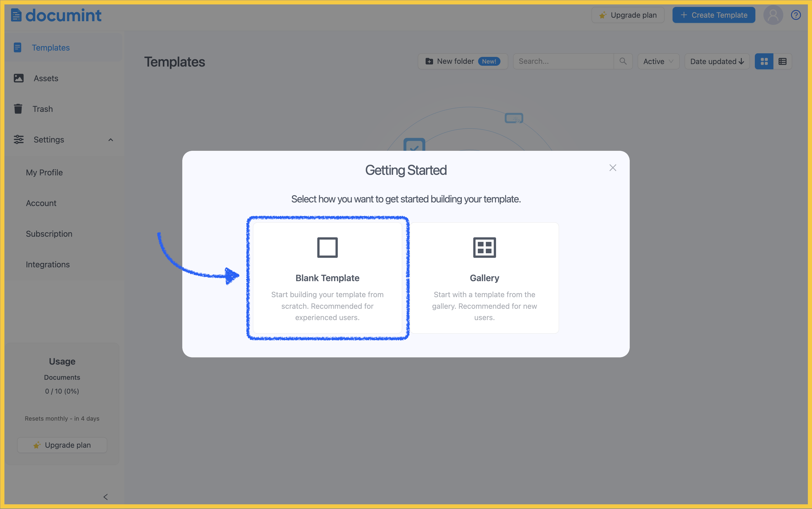Click the Create Template button
Screen dimensions: 812x509
coord(713,15)
